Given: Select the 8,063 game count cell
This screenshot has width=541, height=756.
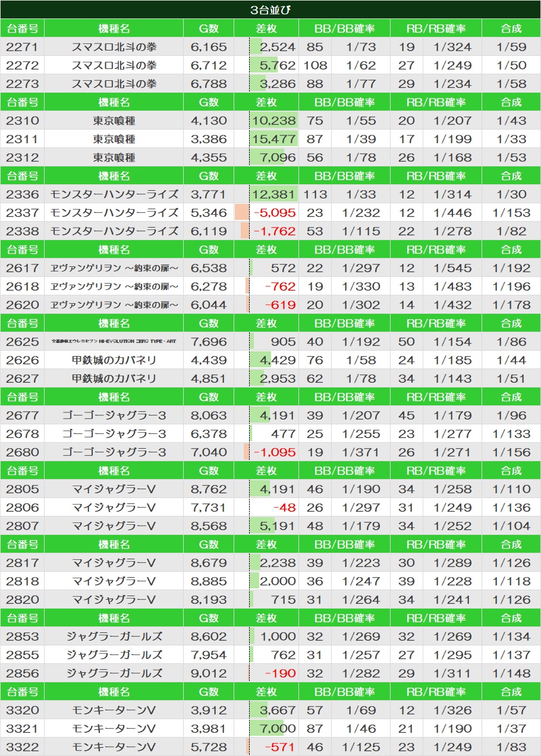Looking at the screenshot, I should click(209, 415).
